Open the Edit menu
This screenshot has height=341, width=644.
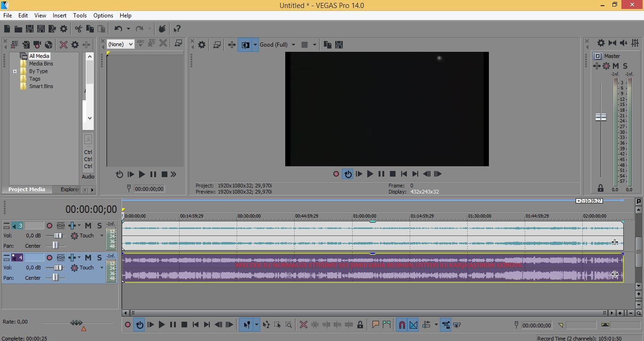click(23, 16)
